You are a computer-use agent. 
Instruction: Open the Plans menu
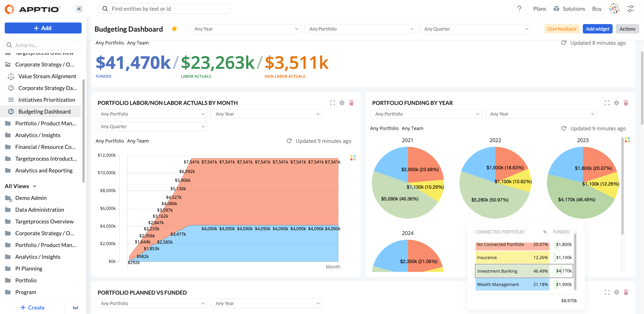(x=539, y=9)
